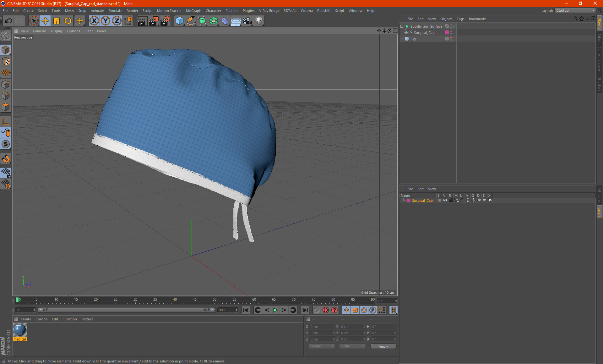This screenshot has width=603, height=364.
Task: Toggle Surgical_Cap layer Solo dot
Action: click(x=440, y=200)
